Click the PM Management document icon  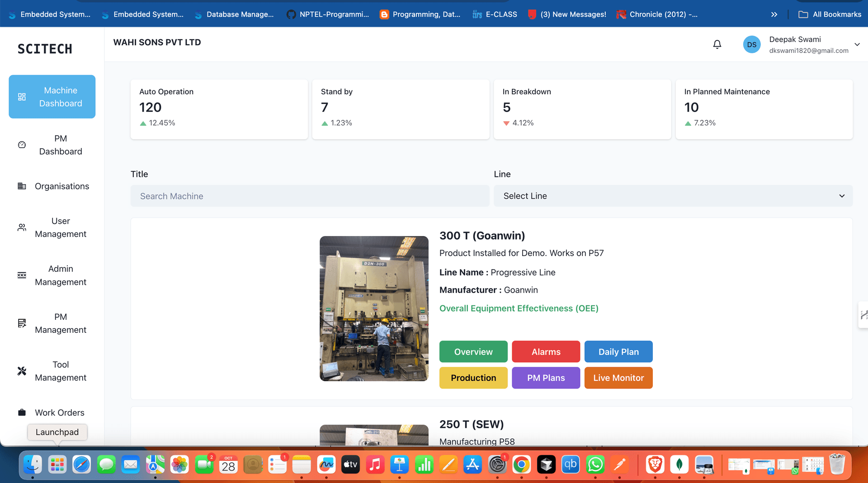point(22,323)
